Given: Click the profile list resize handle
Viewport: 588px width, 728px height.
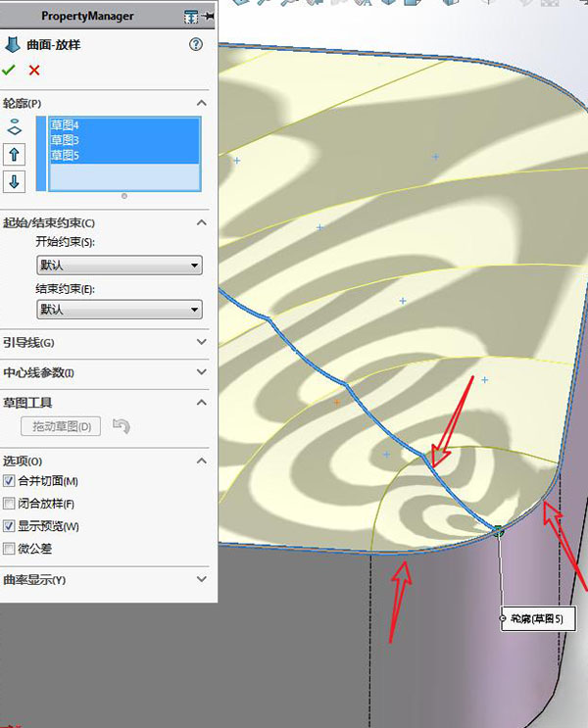Looking at the screenshot, I should [x=124, y=196].
